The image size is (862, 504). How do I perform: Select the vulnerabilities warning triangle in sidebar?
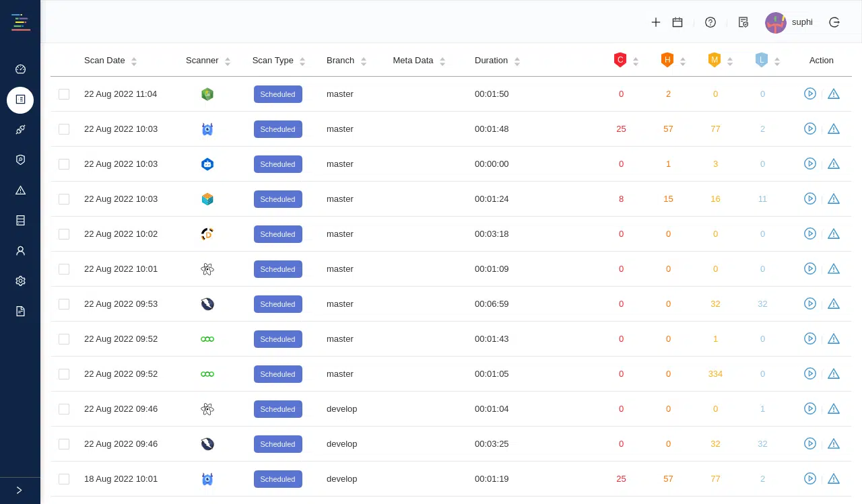pos(20,190)
